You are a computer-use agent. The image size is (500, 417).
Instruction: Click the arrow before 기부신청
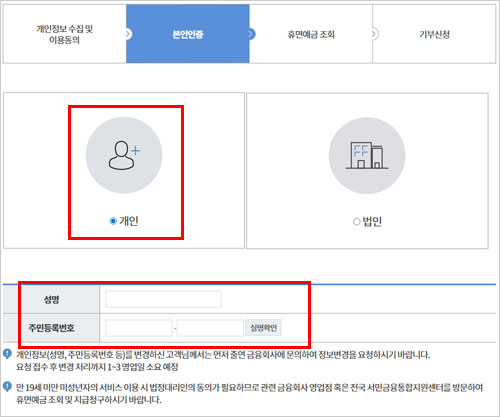(x=375, y=34)
